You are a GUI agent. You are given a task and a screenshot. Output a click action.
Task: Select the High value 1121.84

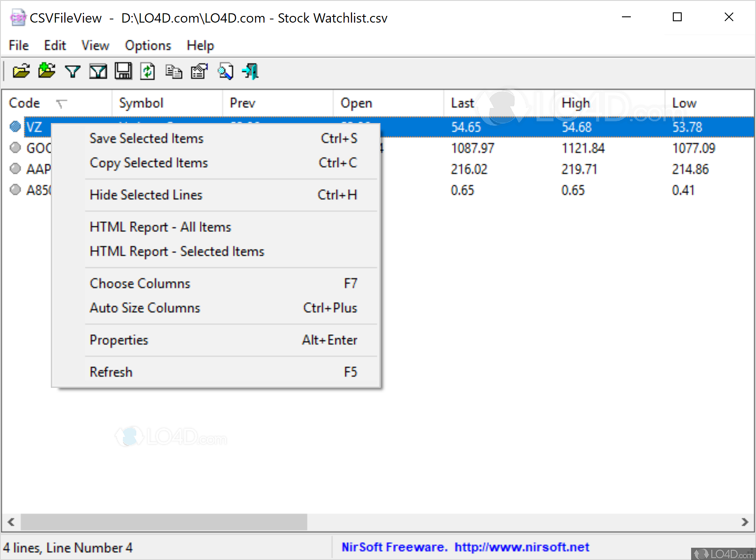coord(583,148)
